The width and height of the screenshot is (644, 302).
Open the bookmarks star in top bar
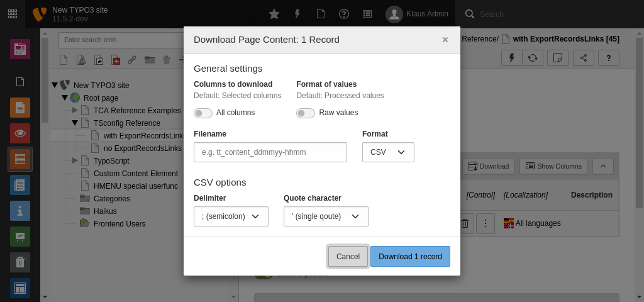point(274,14)
